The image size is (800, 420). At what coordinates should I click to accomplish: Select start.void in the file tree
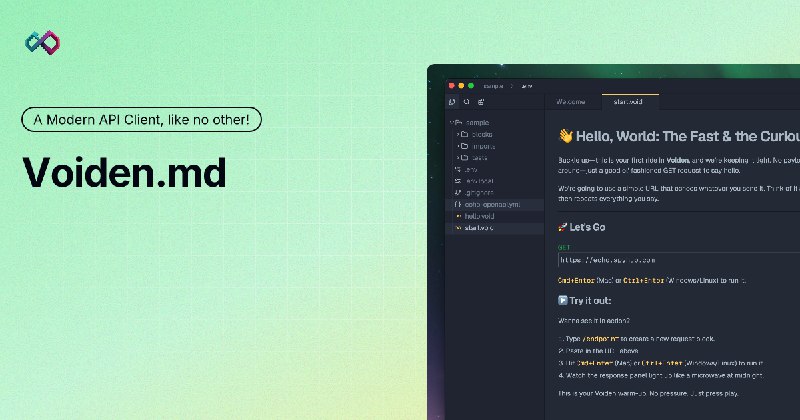point(479,228)
